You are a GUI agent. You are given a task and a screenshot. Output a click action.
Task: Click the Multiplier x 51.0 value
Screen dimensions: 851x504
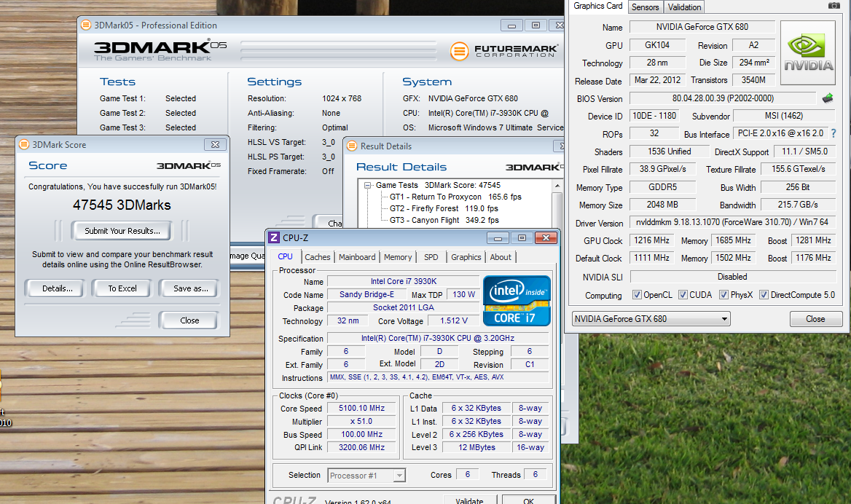point(361,422)
